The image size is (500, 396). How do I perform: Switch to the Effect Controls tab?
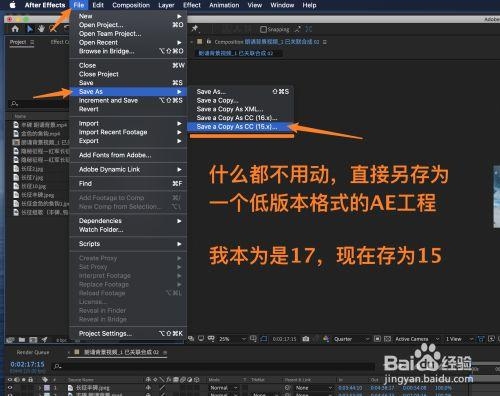pyautogui.click(x=60, y=42)
